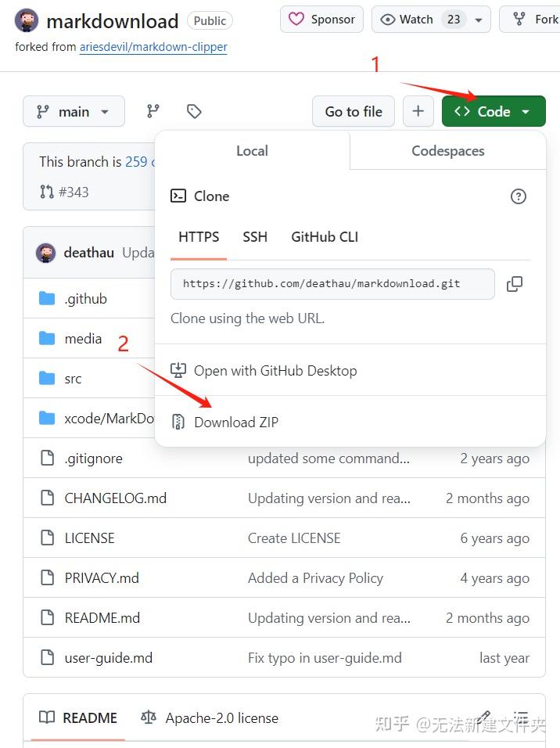
Task: Open the .gitignore file
Action: pos(94,459)
